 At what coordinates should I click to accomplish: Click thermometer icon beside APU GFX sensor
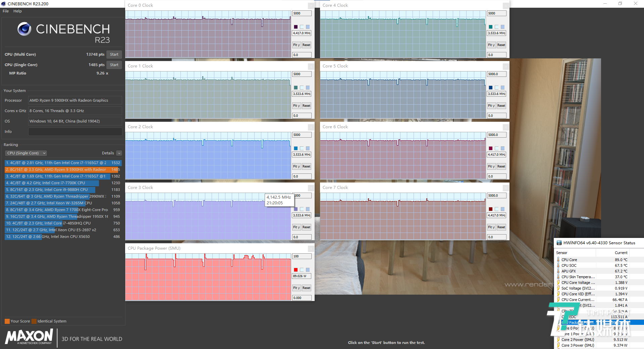pyautogui.click(x=558, y=271)
